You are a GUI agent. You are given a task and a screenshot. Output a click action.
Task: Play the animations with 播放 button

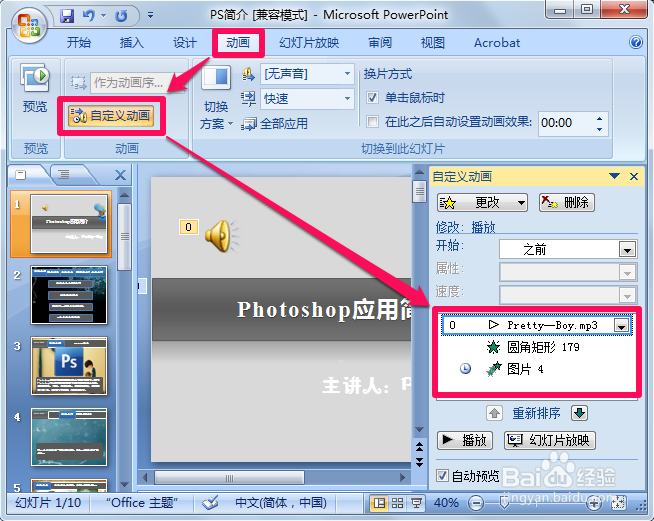(x=465, y=440)
